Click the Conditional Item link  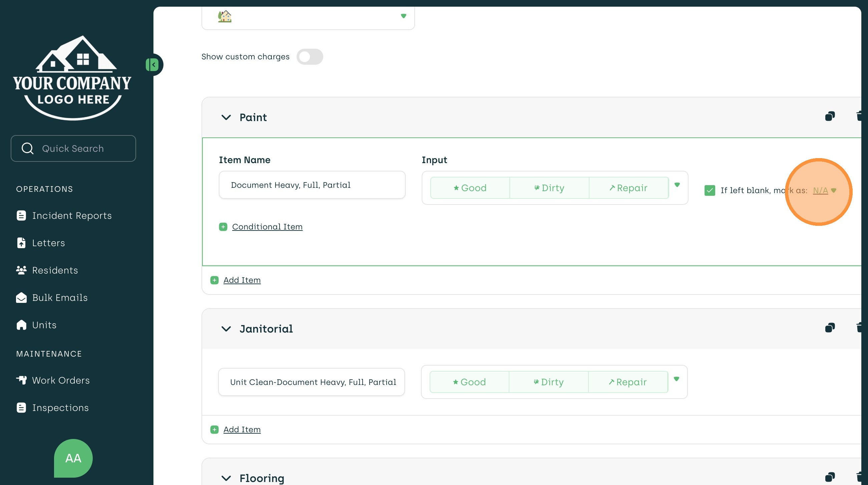coord(267,227)
